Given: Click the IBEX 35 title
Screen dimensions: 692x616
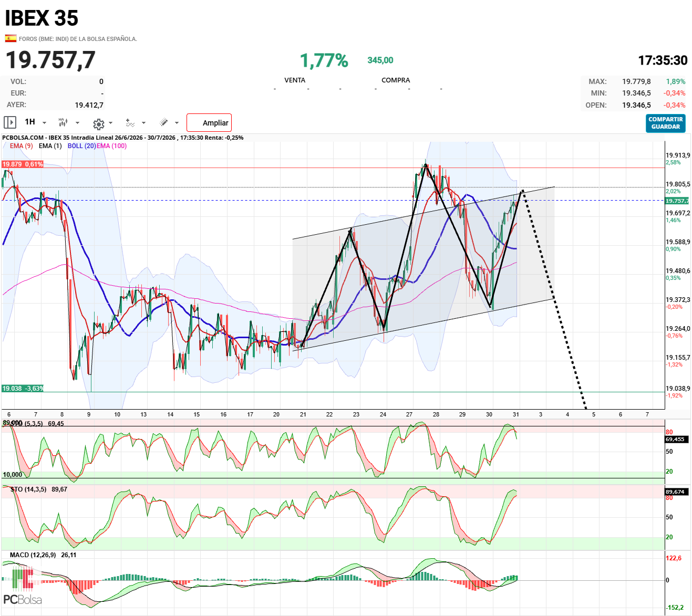Looking at the screenshot, I should click(42, 18).
